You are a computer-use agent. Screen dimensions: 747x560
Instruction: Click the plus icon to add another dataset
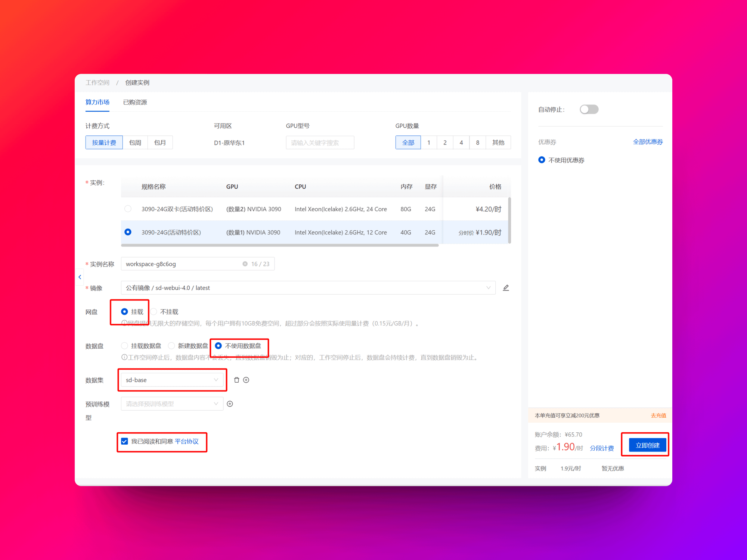pyautogui.click(x=246, y=380)
